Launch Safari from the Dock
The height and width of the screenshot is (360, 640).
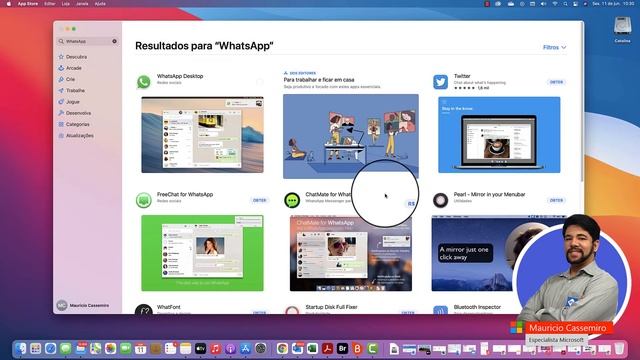coord(51,349)
